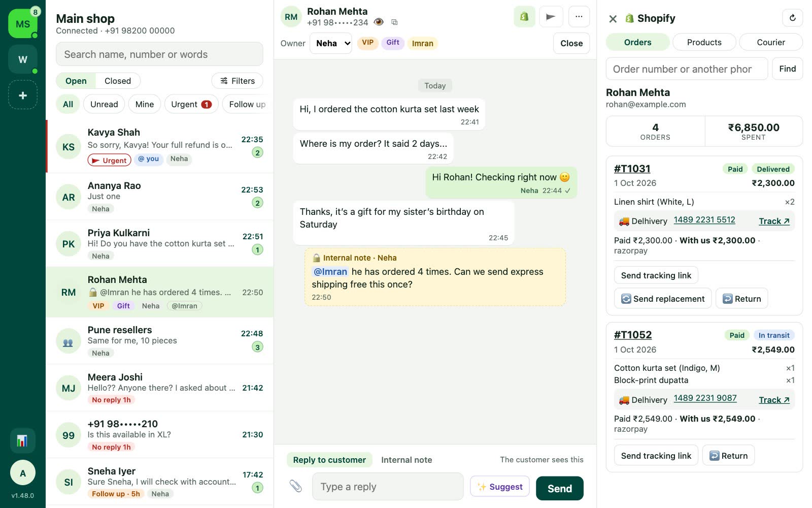Switch to the W workspace
The height and width of the screenshot is (508, 812).
point(23,59)
